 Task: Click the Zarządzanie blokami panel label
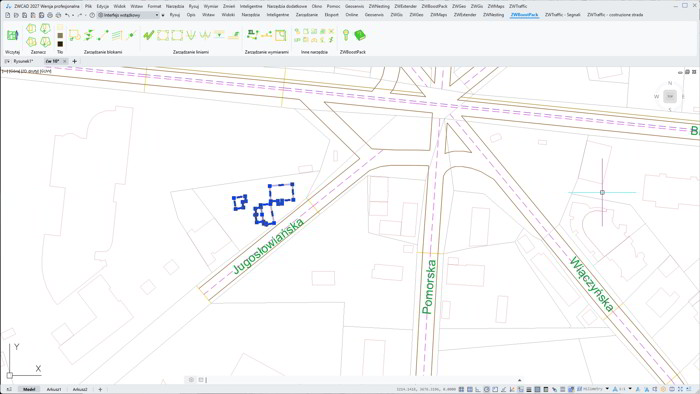103,52
